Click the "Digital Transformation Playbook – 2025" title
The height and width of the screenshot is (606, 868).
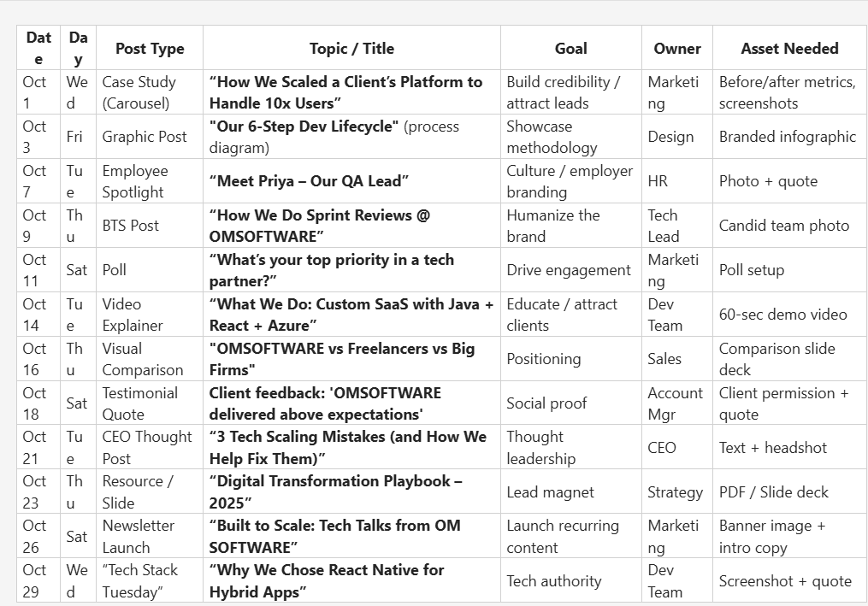pyautogui.click(x=335, y=492)
